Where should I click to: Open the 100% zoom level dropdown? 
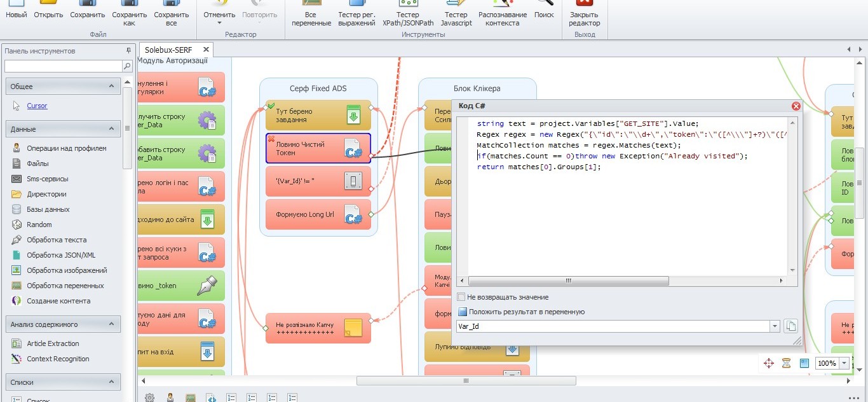(844, 363)
